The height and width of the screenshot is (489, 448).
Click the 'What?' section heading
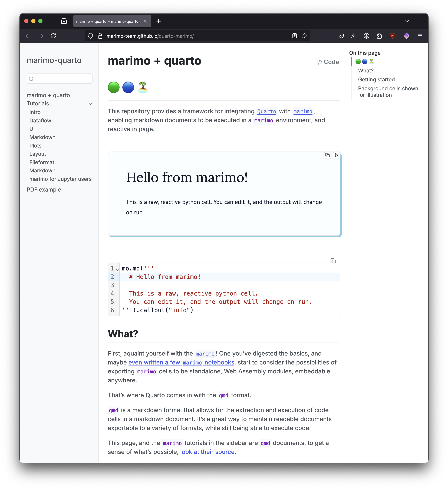click(x=123, y=334)
